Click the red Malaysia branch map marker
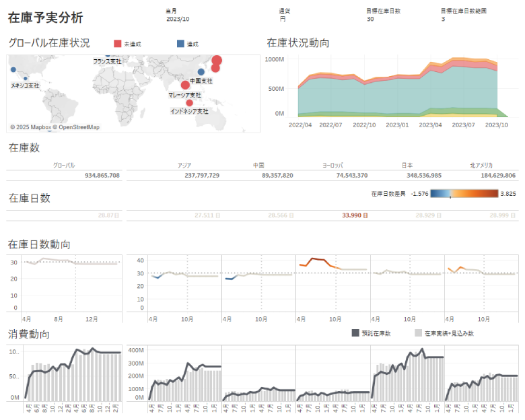 pyautogui.click(x=185, y=85)
